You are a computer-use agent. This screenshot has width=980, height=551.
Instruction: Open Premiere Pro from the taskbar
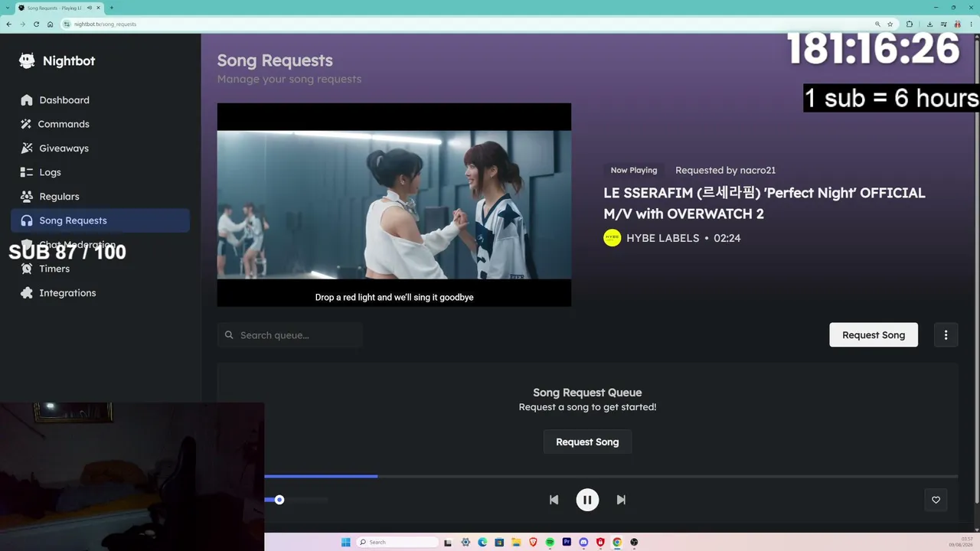click(x=567, y=543)
